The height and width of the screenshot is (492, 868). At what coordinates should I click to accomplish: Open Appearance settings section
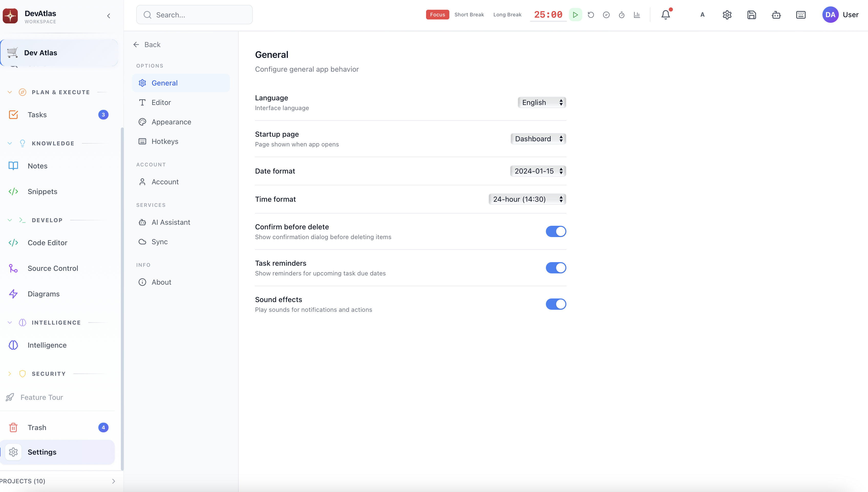click(171, 122)
